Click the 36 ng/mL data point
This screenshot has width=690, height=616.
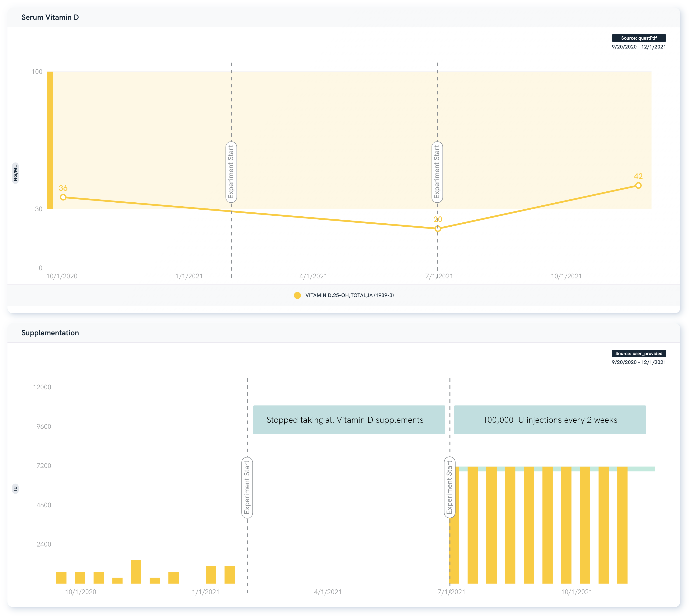pos(63,197)
